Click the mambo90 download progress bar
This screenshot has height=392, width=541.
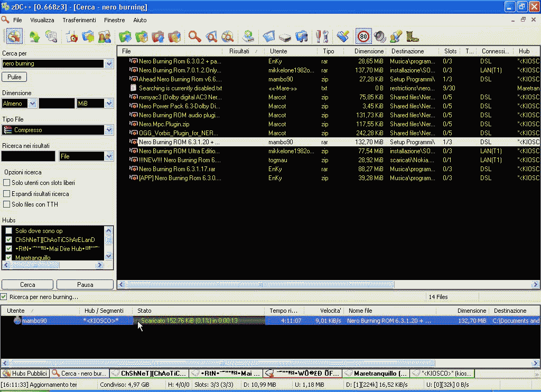click(200, 321)
